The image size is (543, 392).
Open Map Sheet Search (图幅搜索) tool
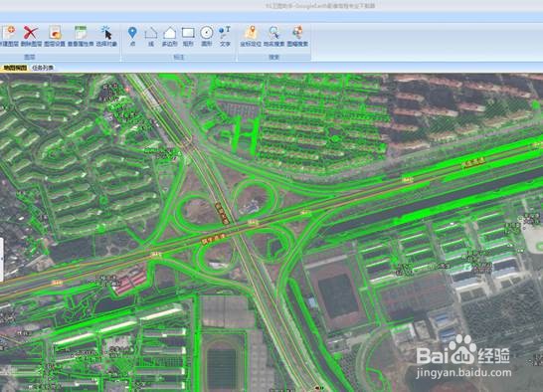click(297, 36)
